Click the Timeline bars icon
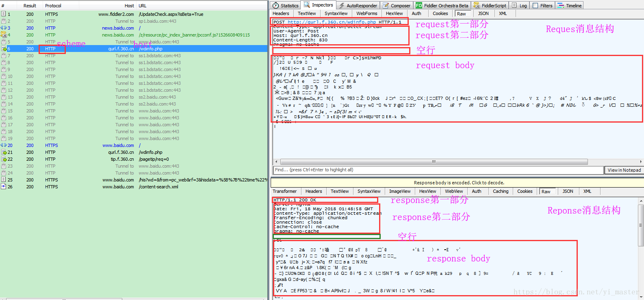The height and width of the screenshot is (300, 644). tap(561, 5)
